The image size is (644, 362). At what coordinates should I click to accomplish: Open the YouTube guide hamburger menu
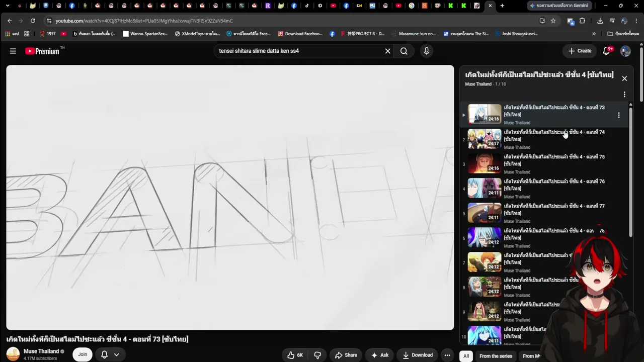coord(13,51)
